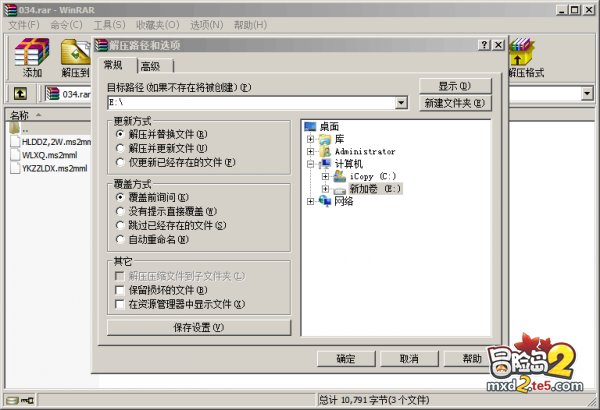Open the 帮助(H) menu
The width and height of the screenshot is (600, 410).
(250, 25)
